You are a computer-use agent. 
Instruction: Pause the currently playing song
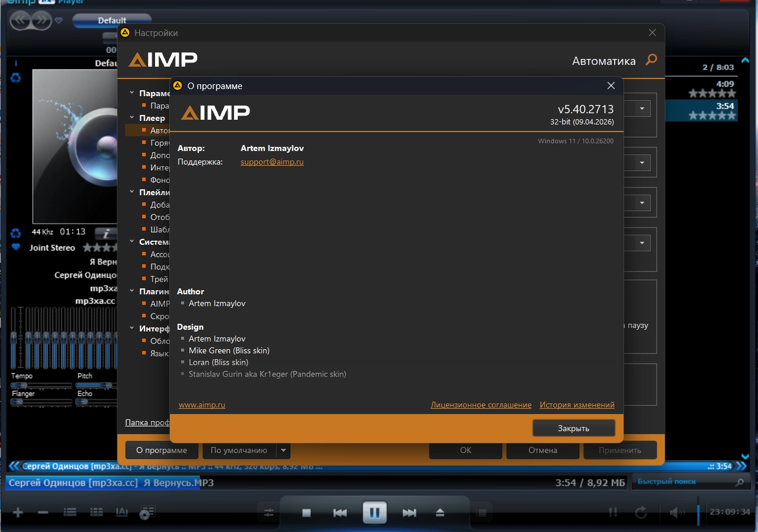[375, 512]
